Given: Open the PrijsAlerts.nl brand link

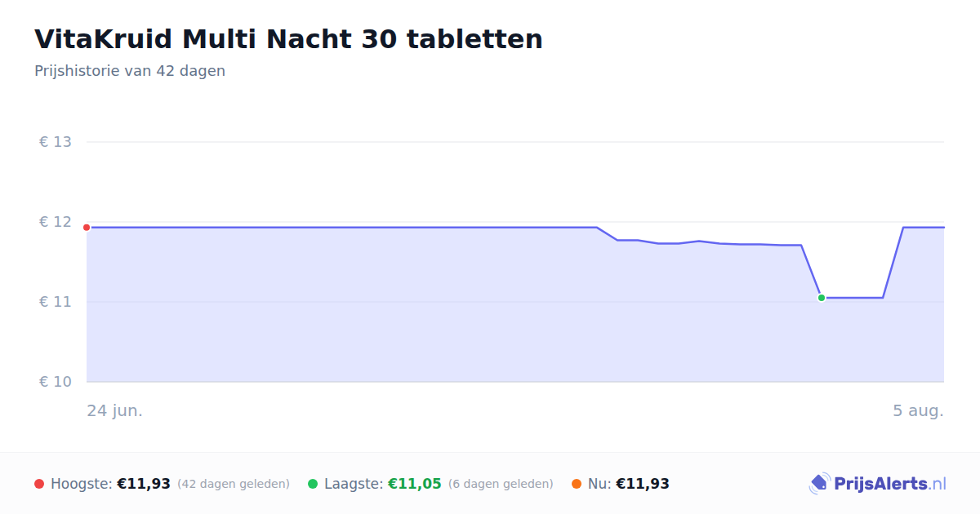Looking at the screenshot, I should click(x=878, y=484).
